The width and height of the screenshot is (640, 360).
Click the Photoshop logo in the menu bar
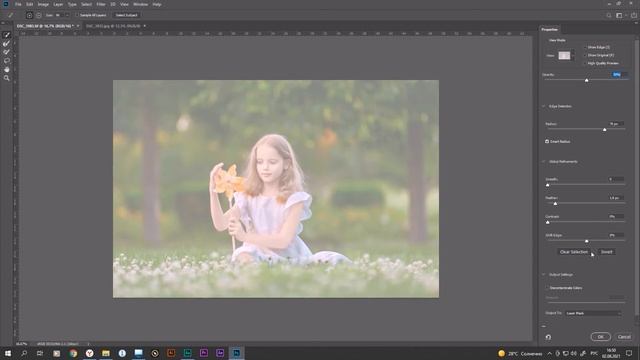pyautogui.click(x=6, y=4)
